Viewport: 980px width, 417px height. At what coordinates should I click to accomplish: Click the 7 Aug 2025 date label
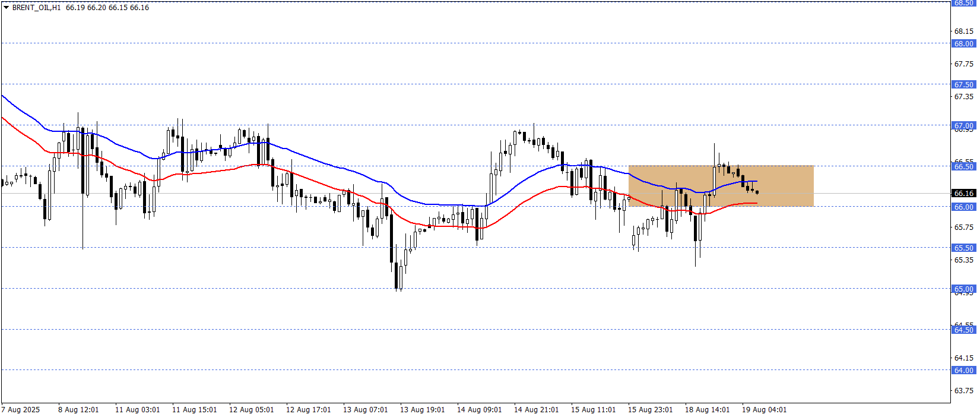[x=21, y=410]
